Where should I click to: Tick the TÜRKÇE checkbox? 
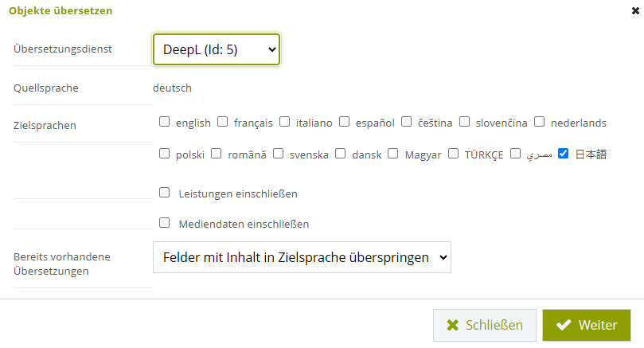click(453, 153)
